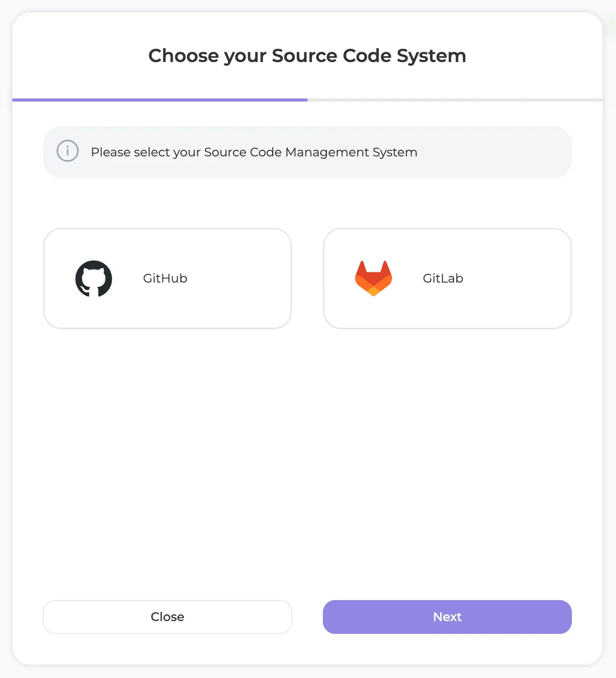Click the GitLab text label
The height and width of the screenshot is (678, 616).
[x=443, y=278]
